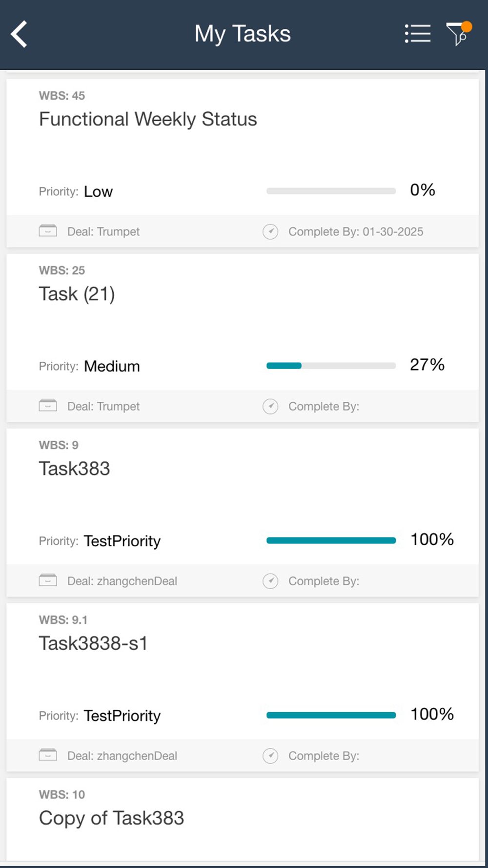Click clock icon on Task383 card

tap(270, 581)
